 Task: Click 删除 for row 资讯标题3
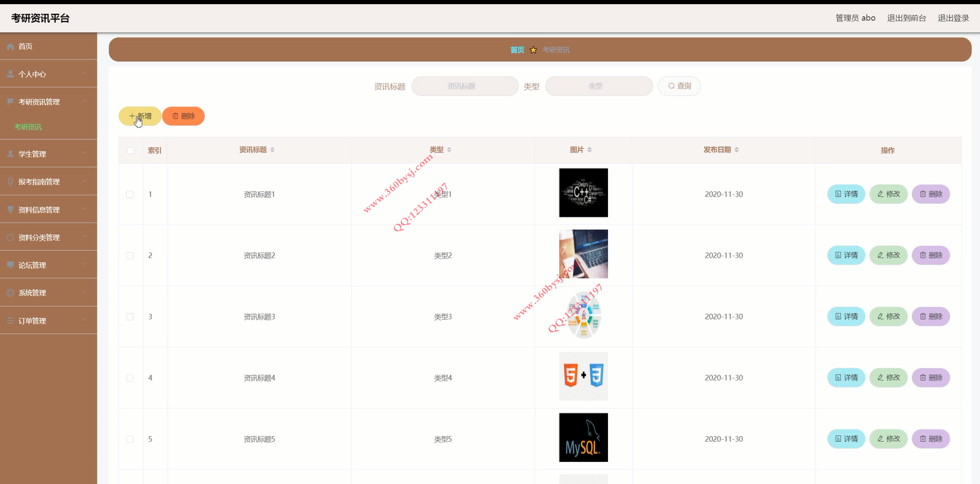pos(931,317)
